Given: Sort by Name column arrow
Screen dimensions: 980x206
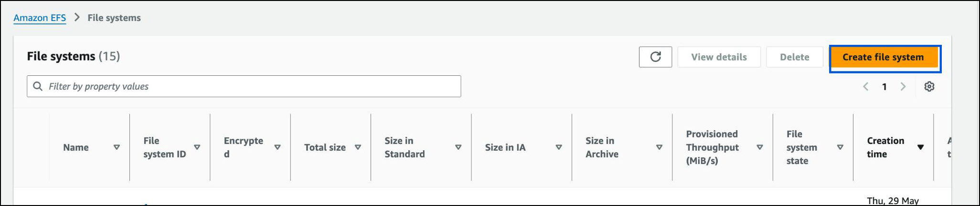Looking at the screenshot, I should pos(117,147).
